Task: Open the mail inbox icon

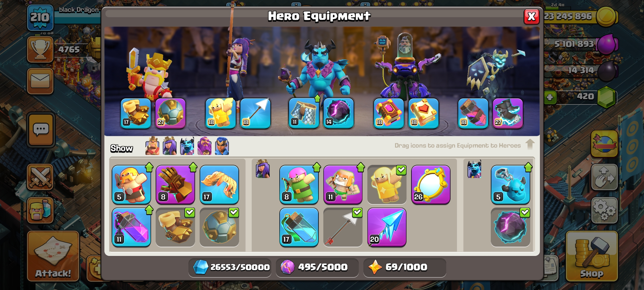Action: pos(40,81)
